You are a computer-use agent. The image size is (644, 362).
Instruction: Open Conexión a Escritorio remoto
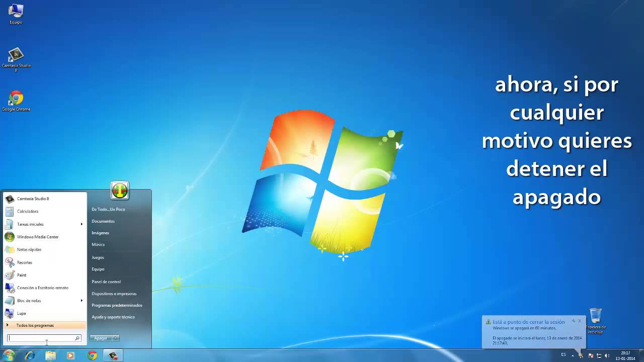pos(45,288)
